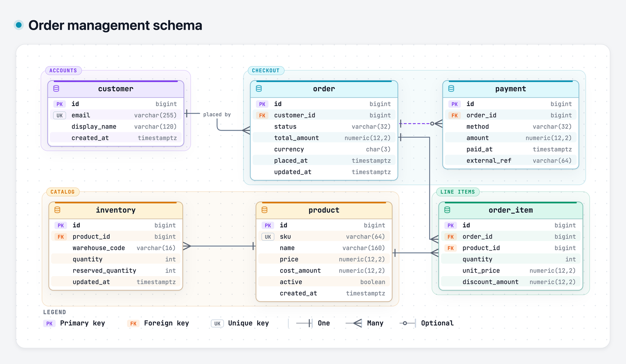This screenshot has width=626, height=364.
Task: Click the order_item table database icon
Action: [447, 210]
